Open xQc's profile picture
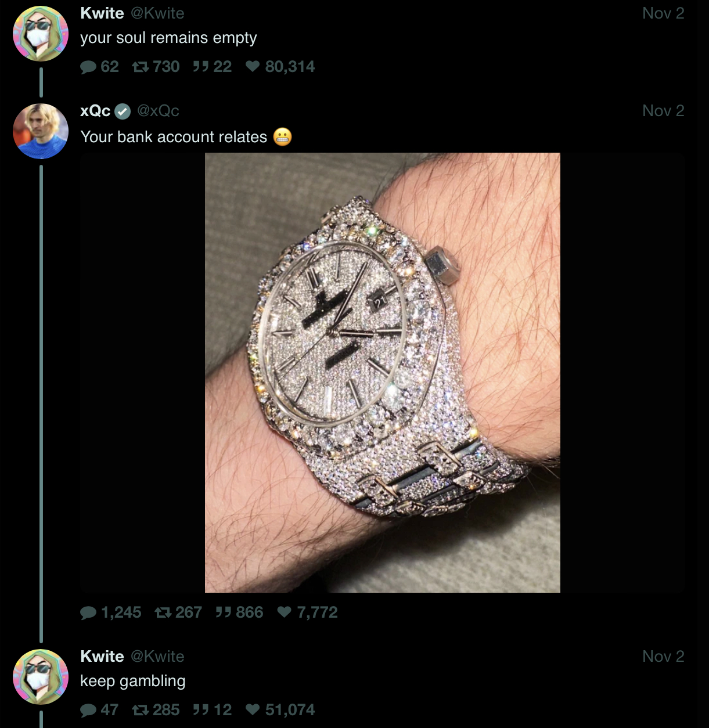This screenshot has height=728, width=709. tap(41, 131)
